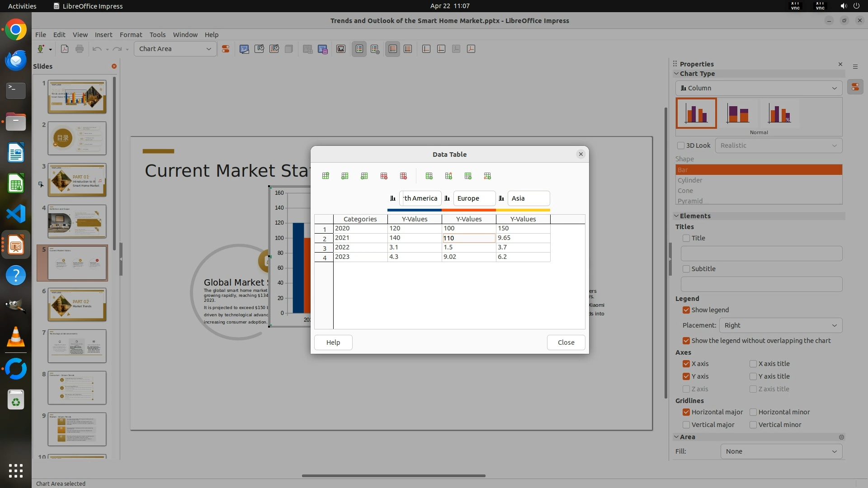
Task: Toggle Legend On/Off in the toolbar
Action: click(x=359, y=49)
